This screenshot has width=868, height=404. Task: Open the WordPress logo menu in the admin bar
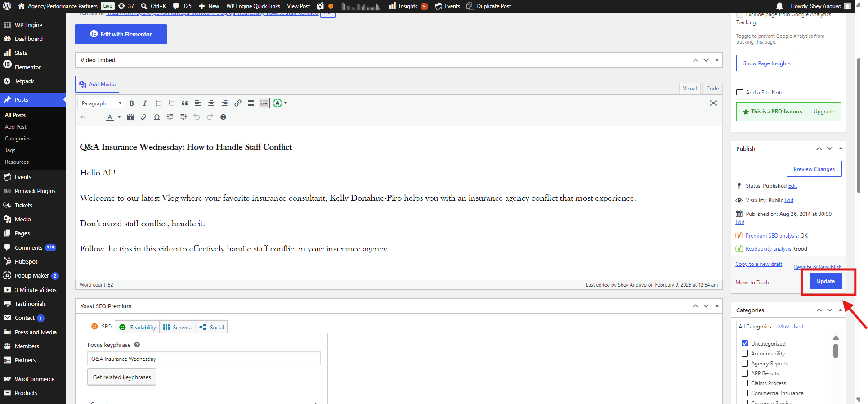[x=7, y=6]
